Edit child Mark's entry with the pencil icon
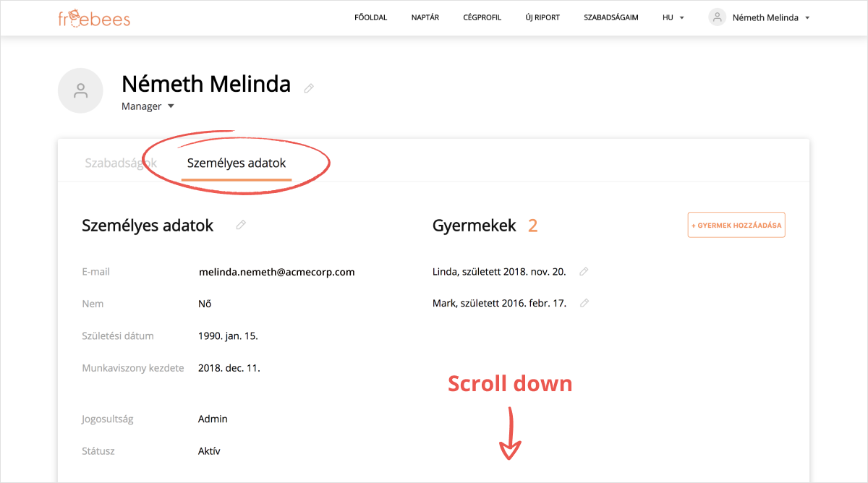 (584, 304)
